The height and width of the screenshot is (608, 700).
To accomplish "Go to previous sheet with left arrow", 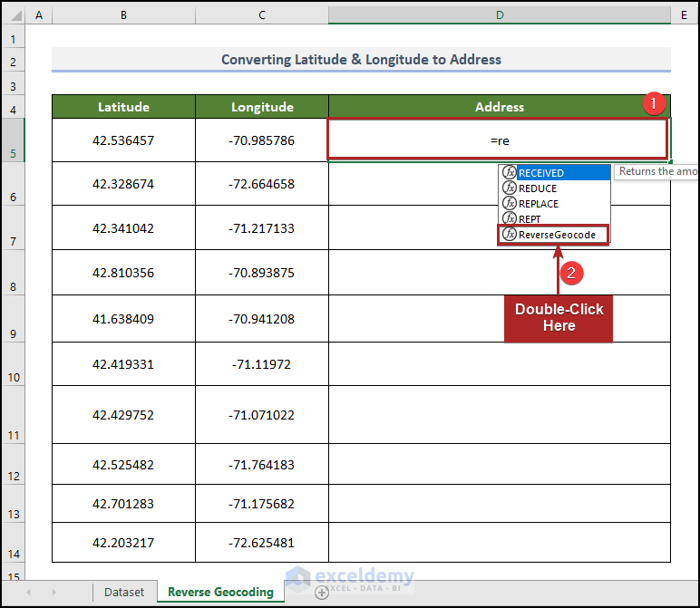I will click(x=28, y=592).
